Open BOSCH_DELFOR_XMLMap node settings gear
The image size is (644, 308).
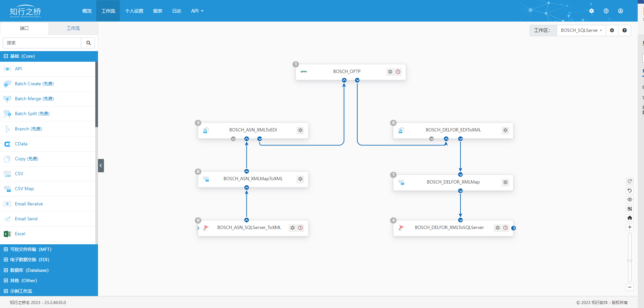(505, 182)
